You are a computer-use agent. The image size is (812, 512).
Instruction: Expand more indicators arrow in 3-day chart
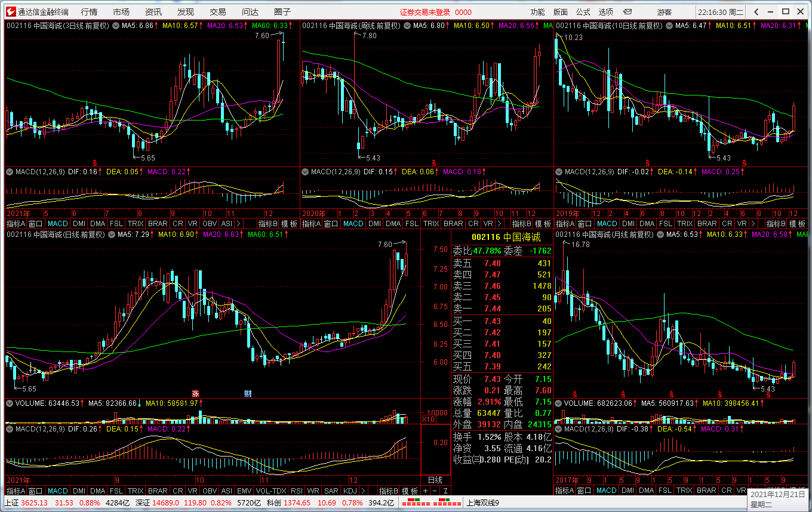[239, 223]
